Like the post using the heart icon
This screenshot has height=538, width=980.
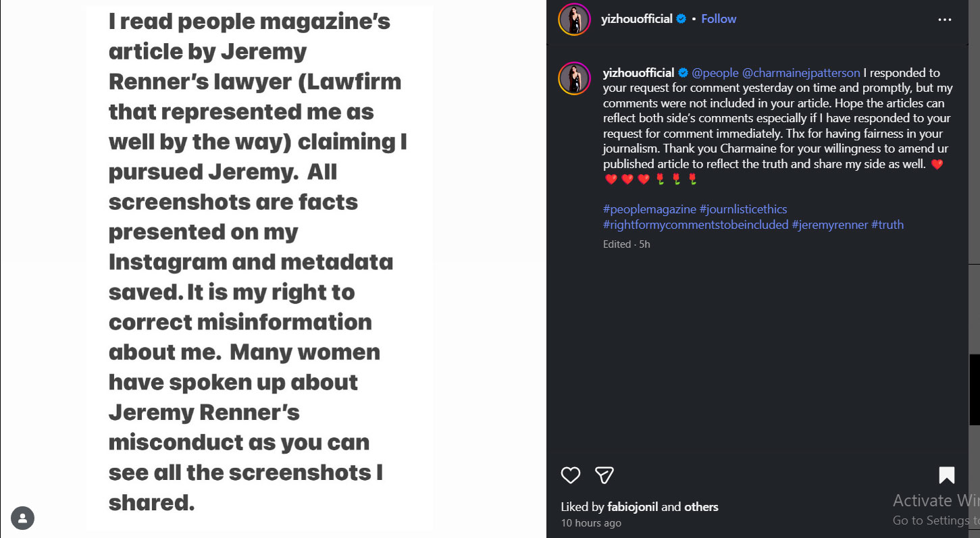click(x=570, y=475)
